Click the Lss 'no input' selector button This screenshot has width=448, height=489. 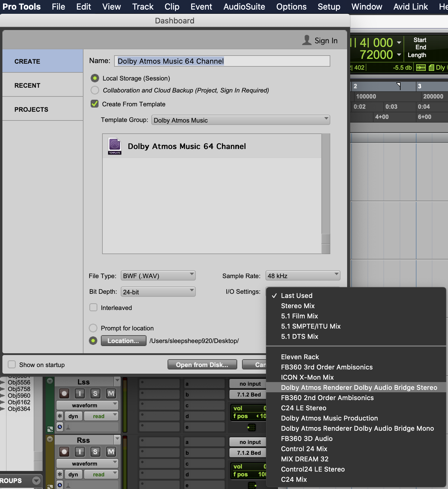(x=248, y=384)
